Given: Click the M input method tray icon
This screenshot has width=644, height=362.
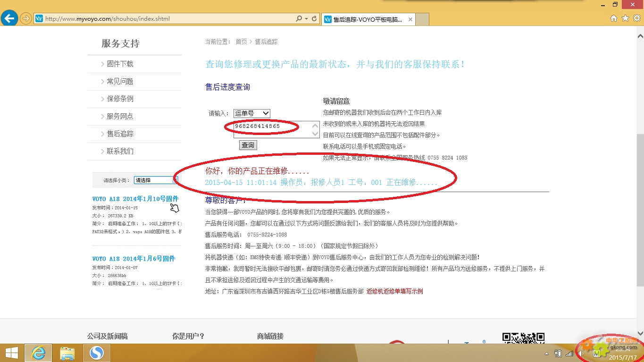Looking at the screenshot, I should click(598, 353).
